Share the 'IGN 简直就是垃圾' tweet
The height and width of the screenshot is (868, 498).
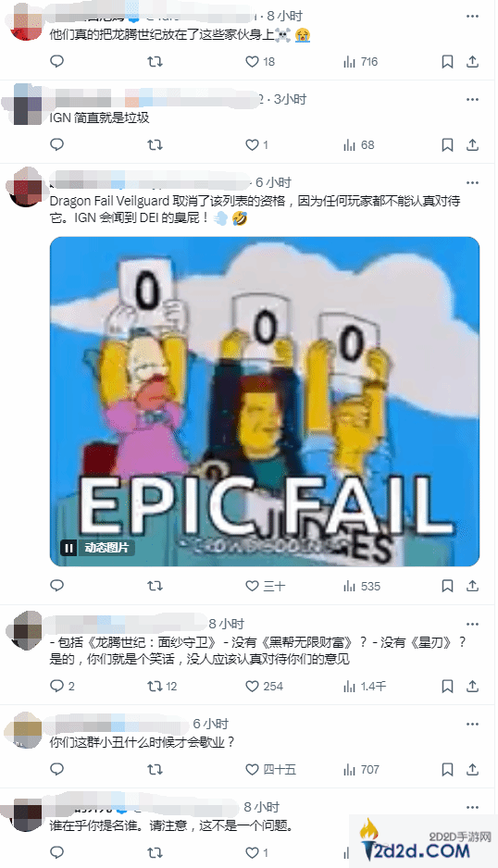[x=472, y=144]
